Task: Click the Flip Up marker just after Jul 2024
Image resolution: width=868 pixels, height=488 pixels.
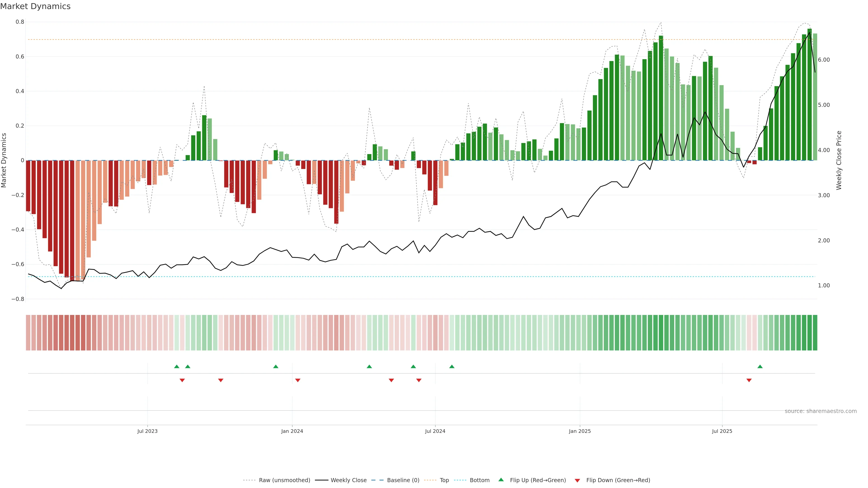Action: click(452, 366)
